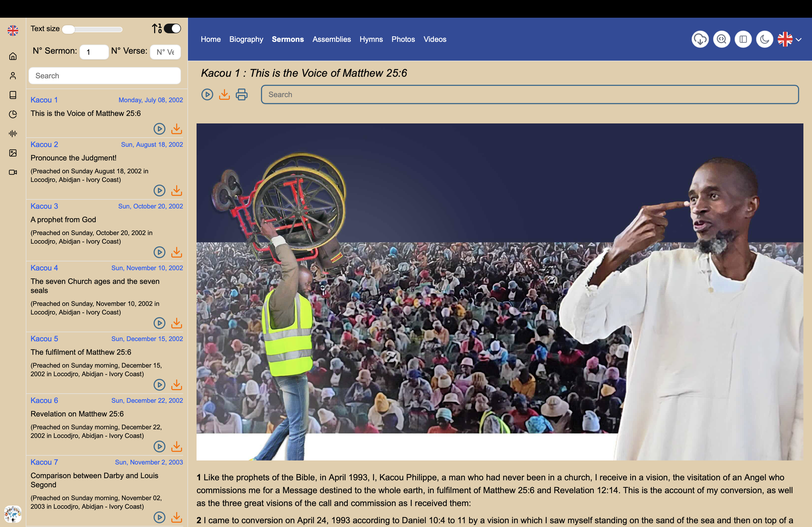Enable dark mode with the moon icon
The width and height of the screenshot is (812, 527).
coord(764,39)
